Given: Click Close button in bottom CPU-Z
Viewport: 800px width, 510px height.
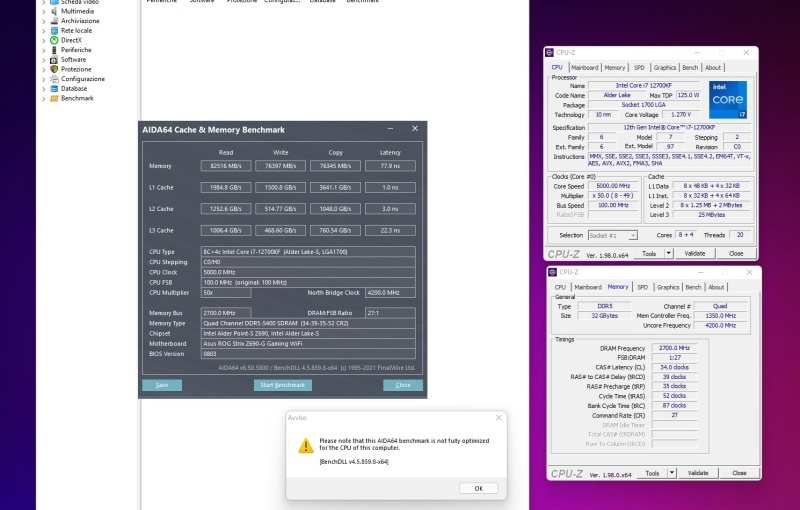Looking at the screenshot, I should (x=739, y=473).
